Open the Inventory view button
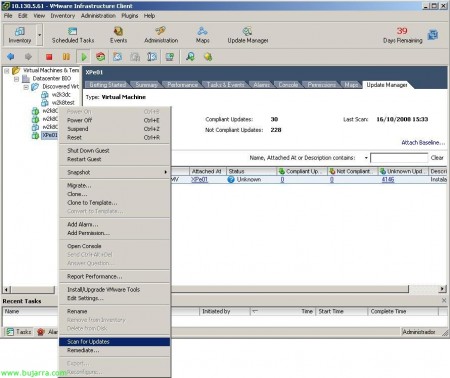 (19, 35)
